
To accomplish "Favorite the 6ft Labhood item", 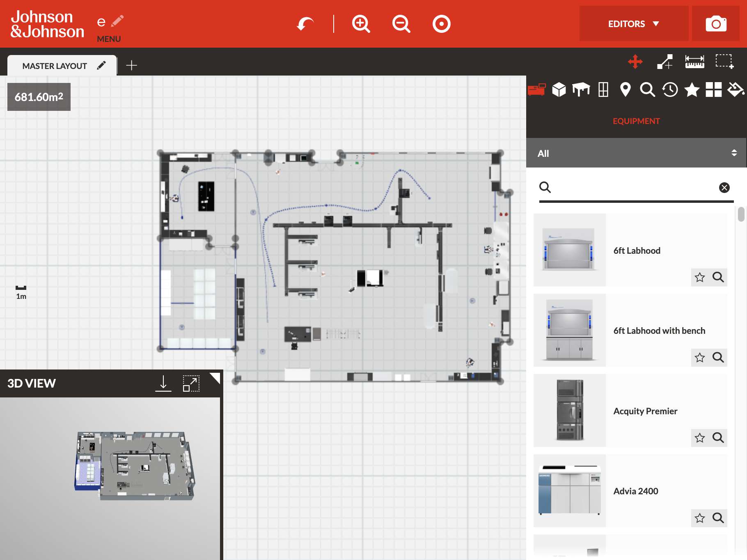I will (x=700, y=278).
